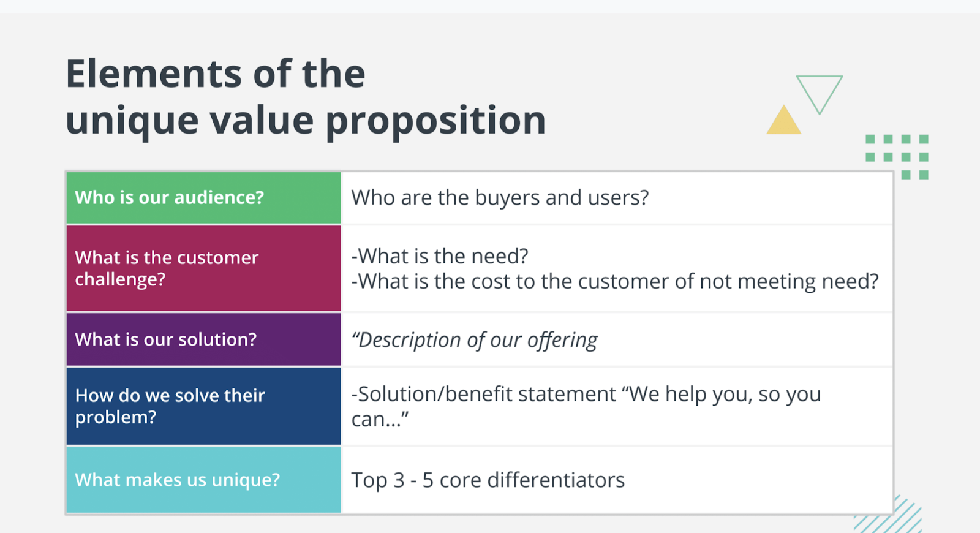Click the "cost to the customer" line

[615, 281]
